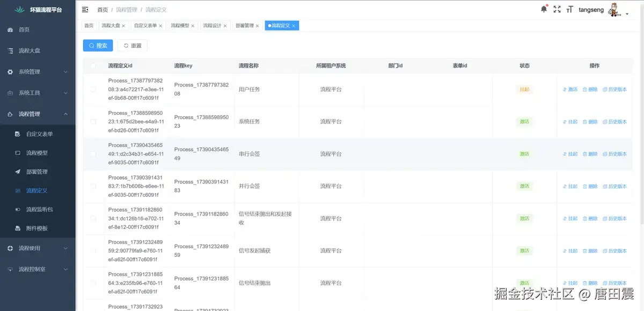The width and height of the screenshot is (644, 311).
Task: Click 流程管理 in the breadcrumb
Action: [127, 10]
